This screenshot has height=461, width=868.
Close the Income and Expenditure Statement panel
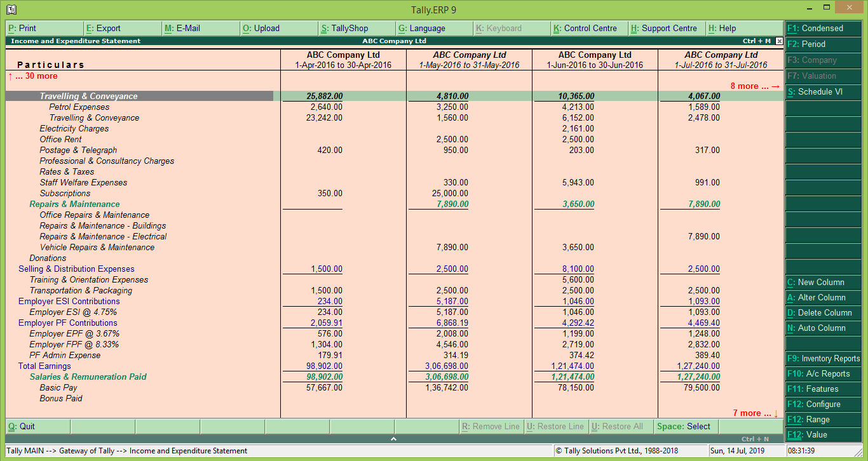(779, 41)
